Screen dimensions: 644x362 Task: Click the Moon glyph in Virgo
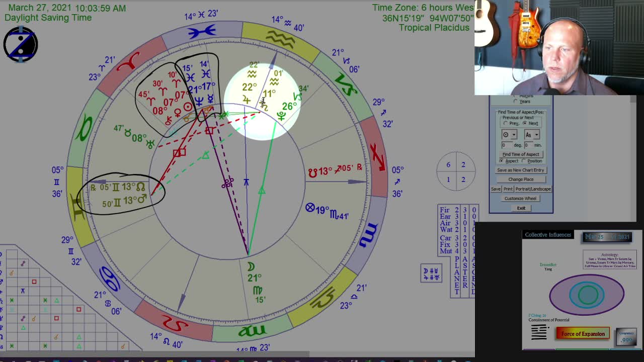tap(251, 267)
